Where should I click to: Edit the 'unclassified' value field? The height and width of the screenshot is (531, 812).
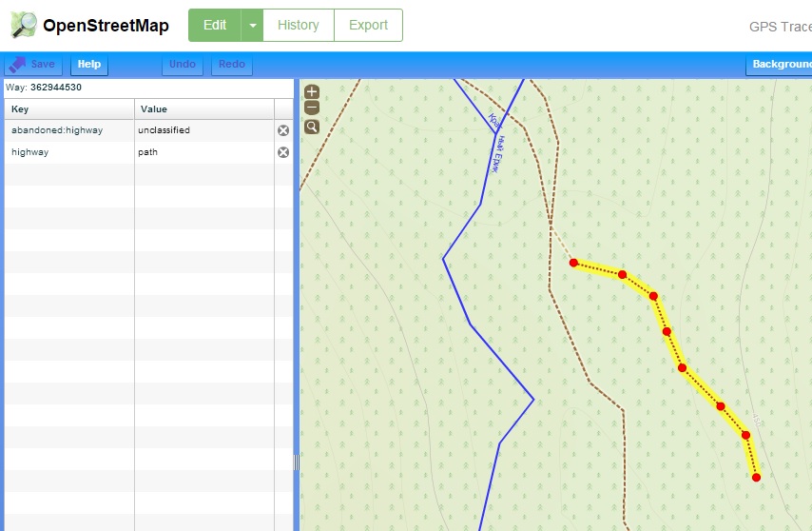click(x=203, y=130)
